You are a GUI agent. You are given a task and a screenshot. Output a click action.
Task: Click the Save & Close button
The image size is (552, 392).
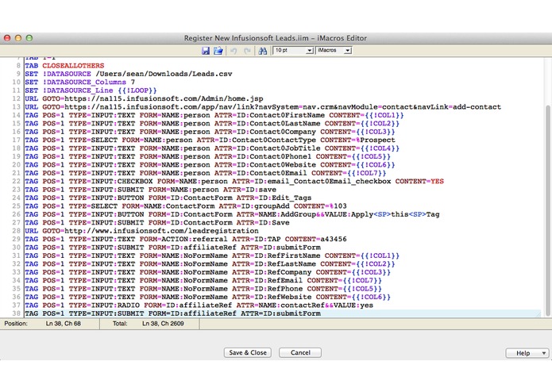[248, 352]
